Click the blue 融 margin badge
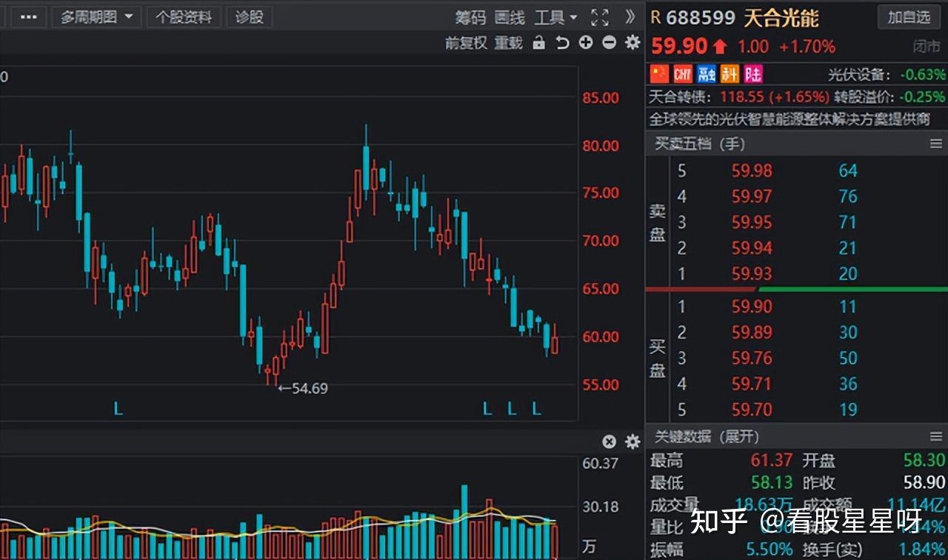 707,74
